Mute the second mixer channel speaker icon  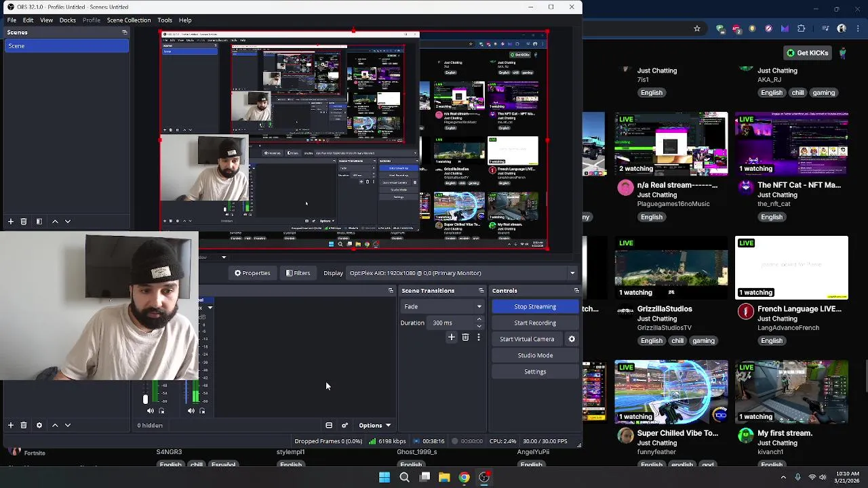pos(191,411)
